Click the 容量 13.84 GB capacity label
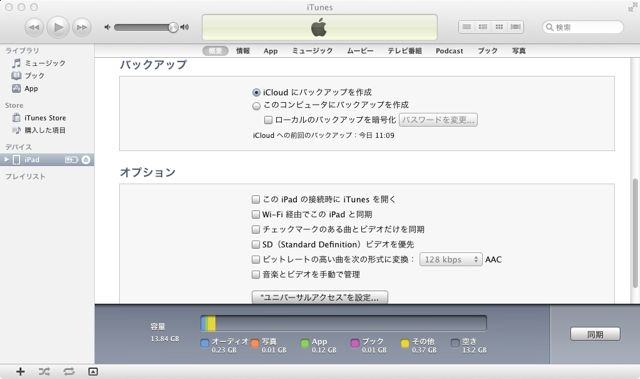The image size is (640, 379). 164,332
